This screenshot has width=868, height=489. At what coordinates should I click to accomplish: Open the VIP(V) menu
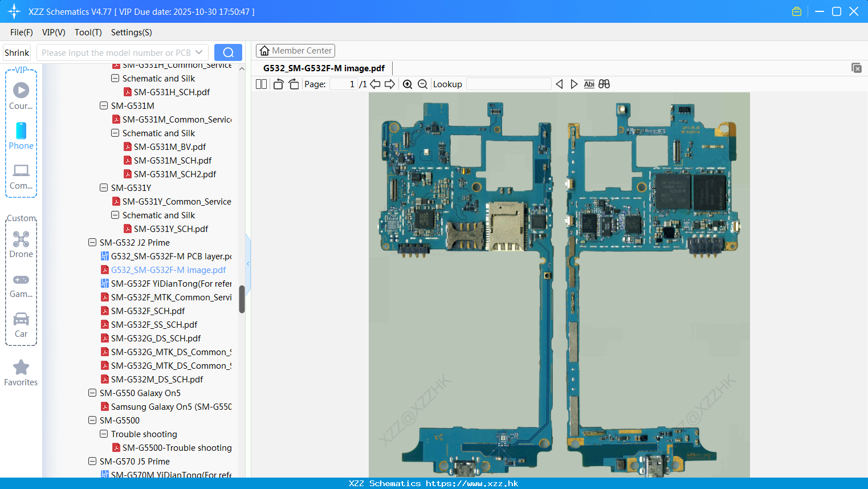pyautogui.click(x=54, y=32)
